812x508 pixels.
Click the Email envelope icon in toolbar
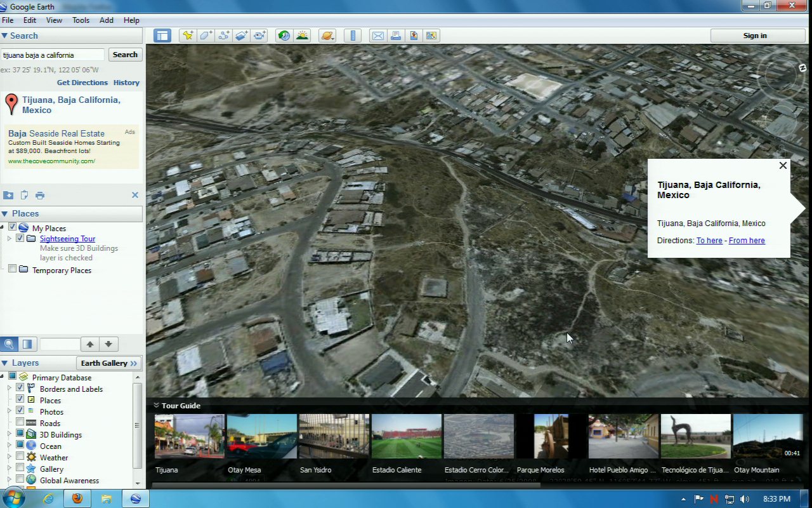pyautogui.click(x=378, y=36)
